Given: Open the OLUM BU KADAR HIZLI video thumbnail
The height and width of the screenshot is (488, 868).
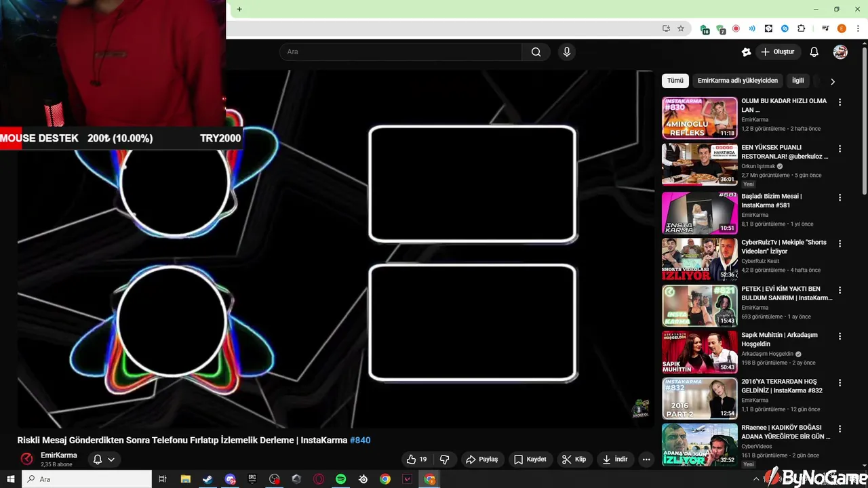Looking at the screenshot, I should [x=699, y=118].
